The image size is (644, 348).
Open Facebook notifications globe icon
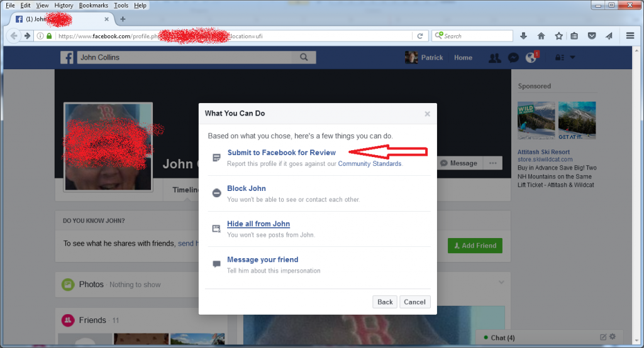click(531, 58)
